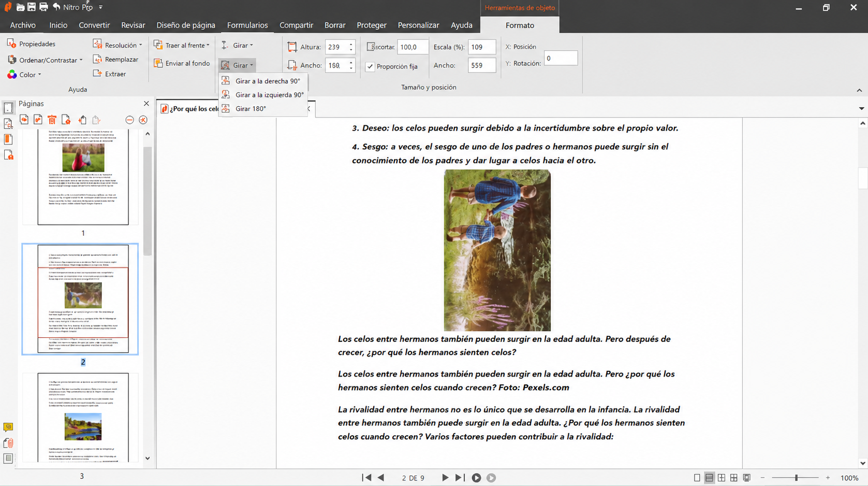
Task: Click the Rotación value field
Action: click(561, 58)
